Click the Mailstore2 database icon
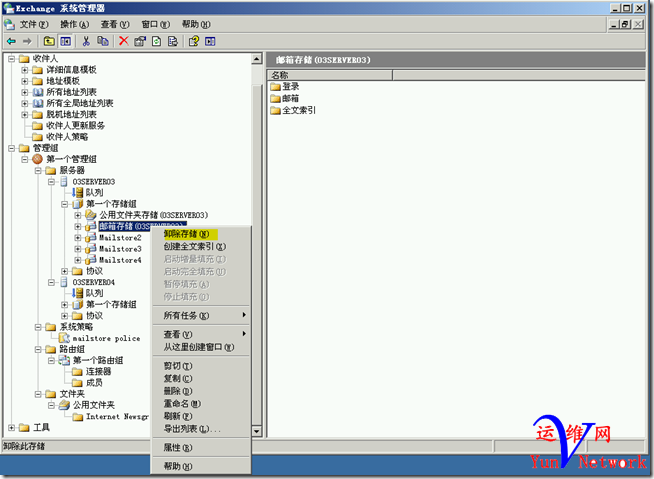Viewport: 654px width, 479px height. 91,237
